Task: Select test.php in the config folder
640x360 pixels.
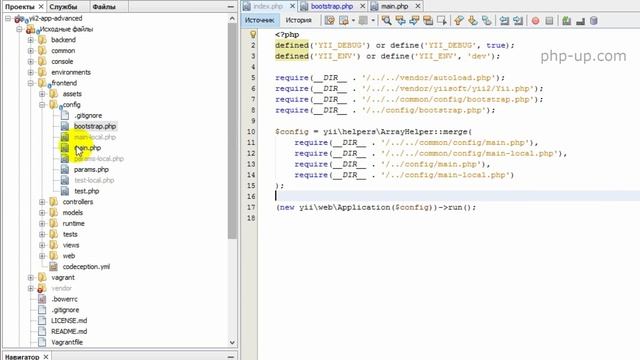Action: point(87,191)
